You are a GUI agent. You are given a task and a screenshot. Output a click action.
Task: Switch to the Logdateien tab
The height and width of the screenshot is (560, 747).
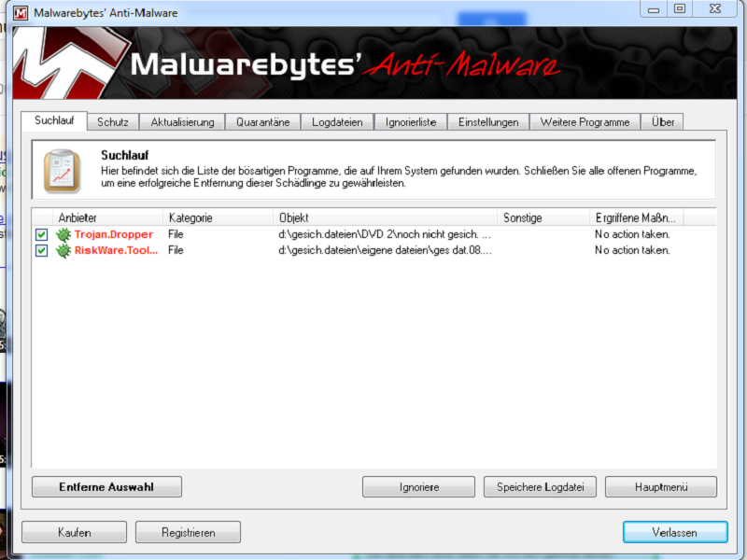click(337, 122)
